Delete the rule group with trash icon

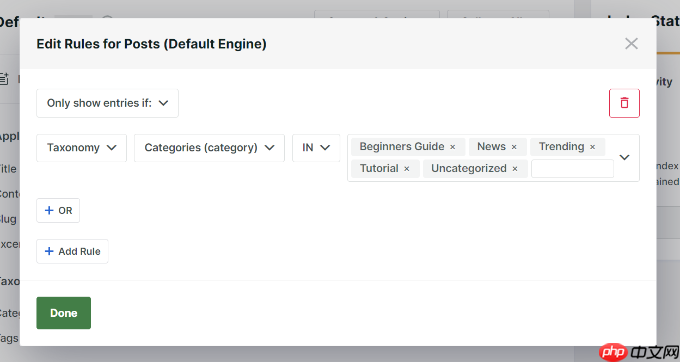point(624,103)
